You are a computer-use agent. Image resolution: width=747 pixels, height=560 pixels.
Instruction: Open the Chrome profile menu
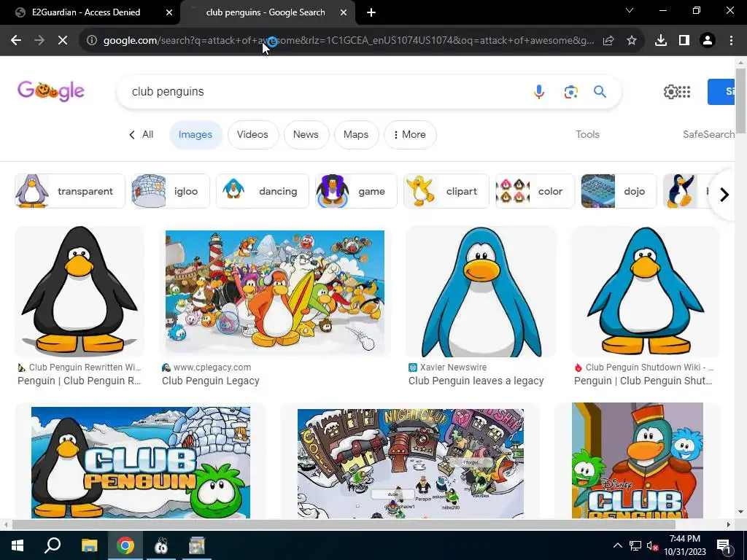(x=708, y=41)
